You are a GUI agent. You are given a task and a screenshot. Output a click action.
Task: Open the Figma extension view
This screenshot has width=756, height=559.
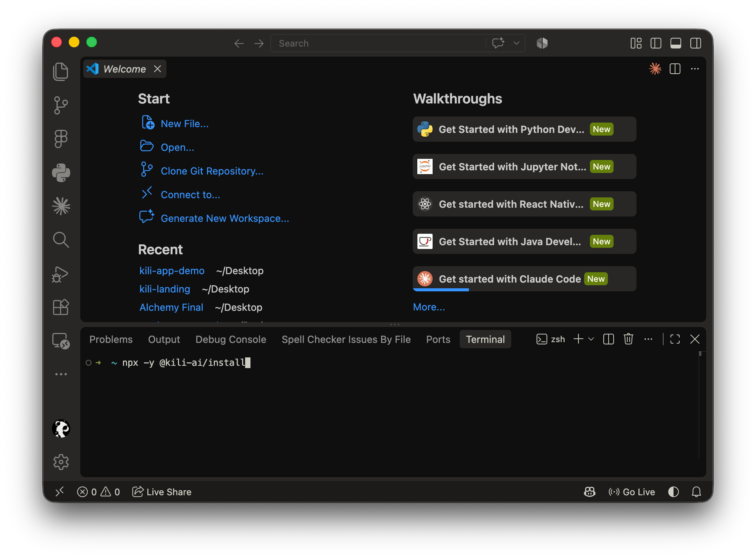61,139
